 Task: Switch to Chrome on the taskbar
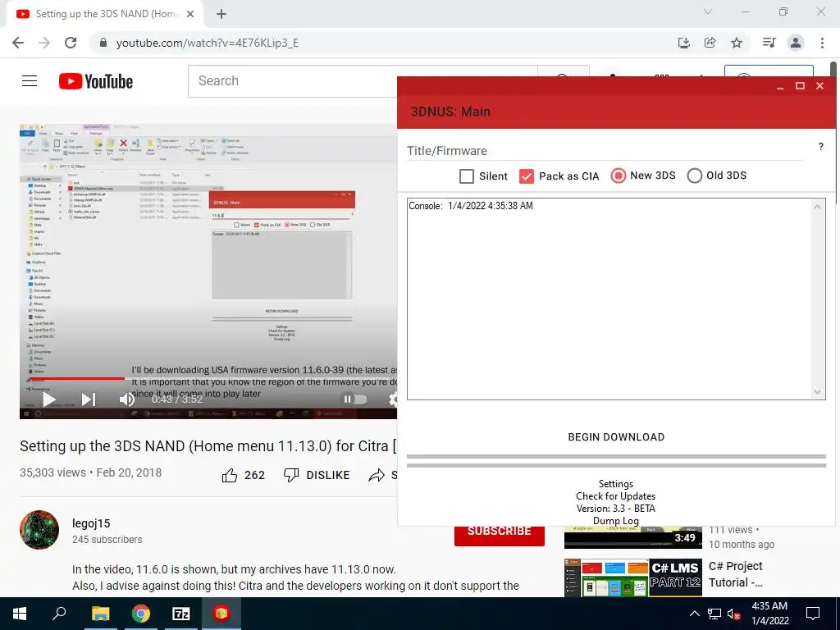tap(141, 614)
